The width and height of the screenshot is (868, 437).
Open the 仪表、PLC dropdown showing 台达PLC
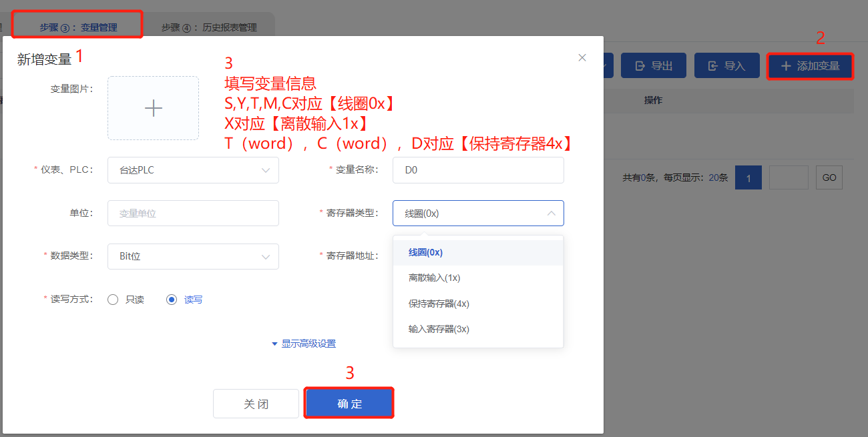(193, 170)
